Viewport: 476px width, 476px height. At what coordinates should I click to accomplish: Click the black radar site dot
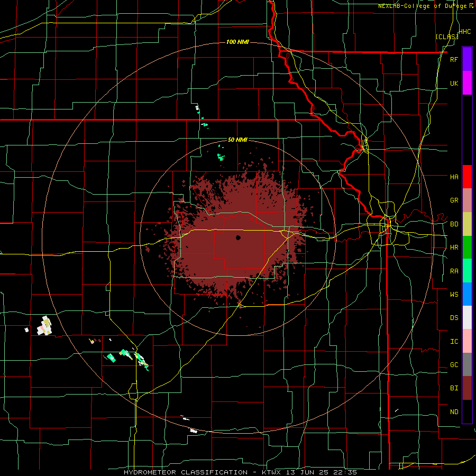click(x=239, y=237)
